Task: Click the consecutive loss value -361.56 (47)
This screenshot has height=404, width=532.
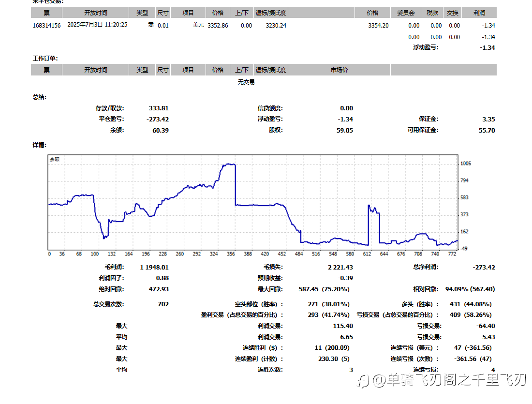Action: [473, 359]
